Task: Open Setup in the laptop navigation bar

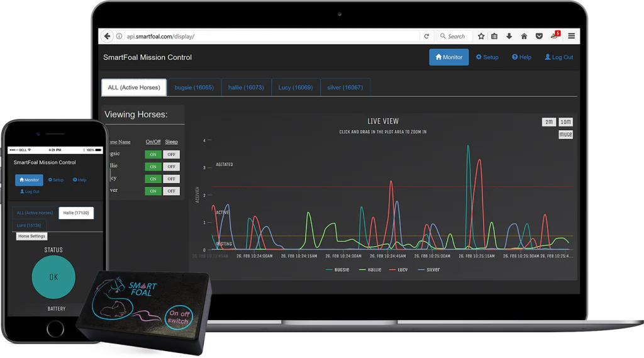Action: pyautogui.click(x=487, y=57)
